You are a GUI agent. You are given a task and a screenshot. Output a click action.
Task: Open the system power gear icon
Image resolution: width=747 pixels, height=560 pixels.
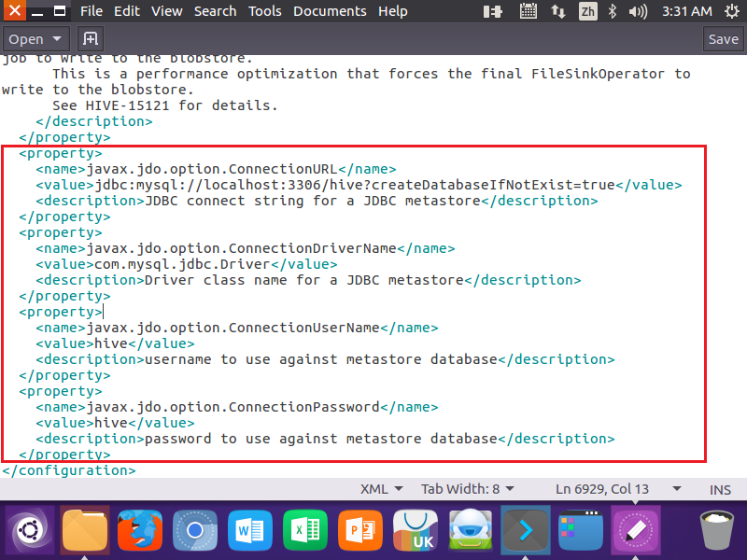(733, 11)
